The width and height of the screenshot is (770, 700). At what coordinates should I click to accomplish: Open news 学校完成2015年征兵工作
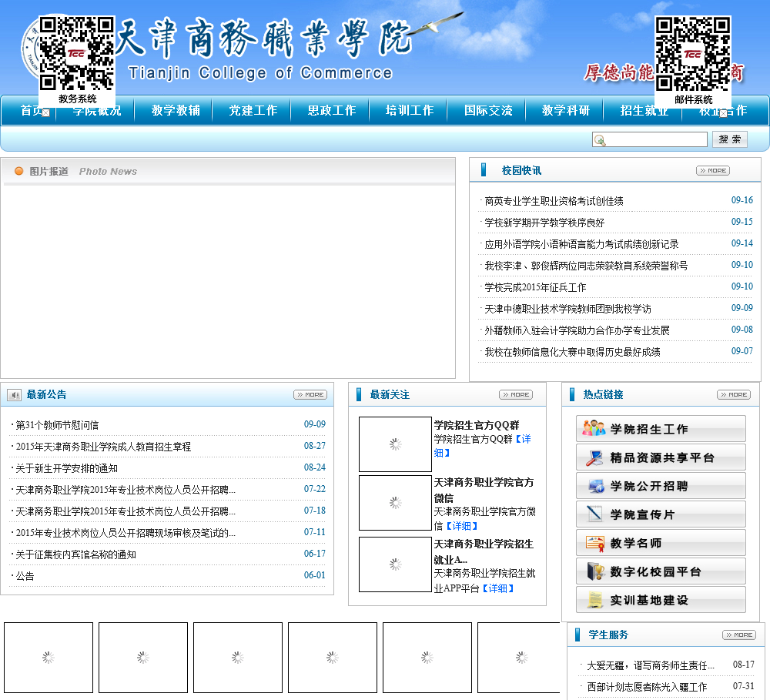coord(535,287)
